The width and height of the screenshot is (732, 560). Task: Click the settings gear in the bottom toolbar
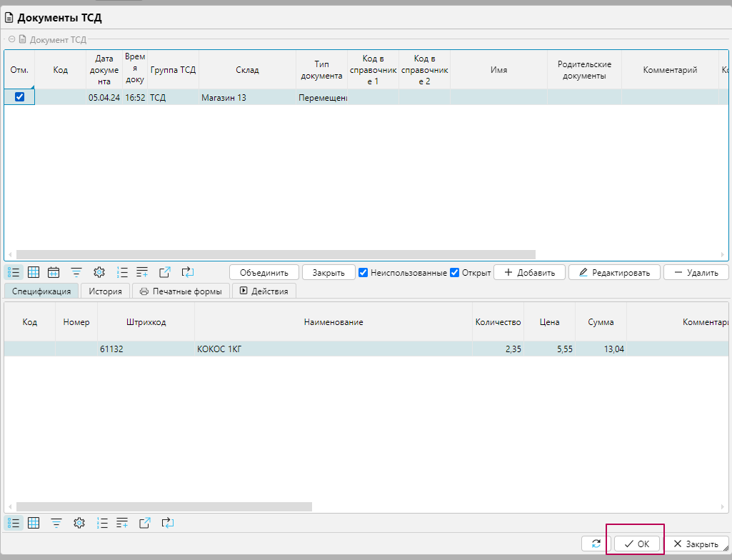click(79, 523)
